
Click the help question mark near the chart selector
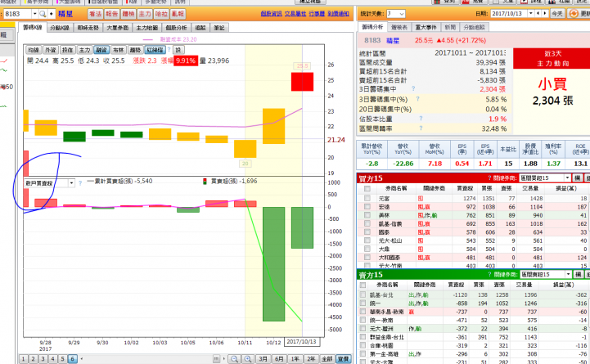(x=79, y=183)
